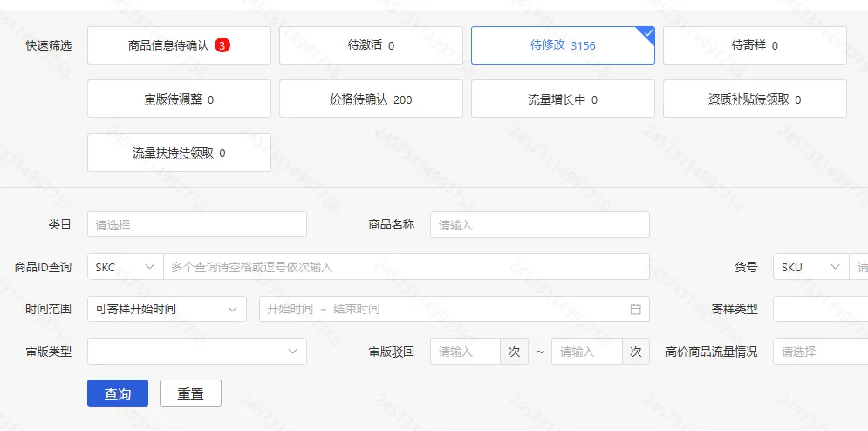
Task: Select 待寄样 quick filter
Action: coord(755,45)
